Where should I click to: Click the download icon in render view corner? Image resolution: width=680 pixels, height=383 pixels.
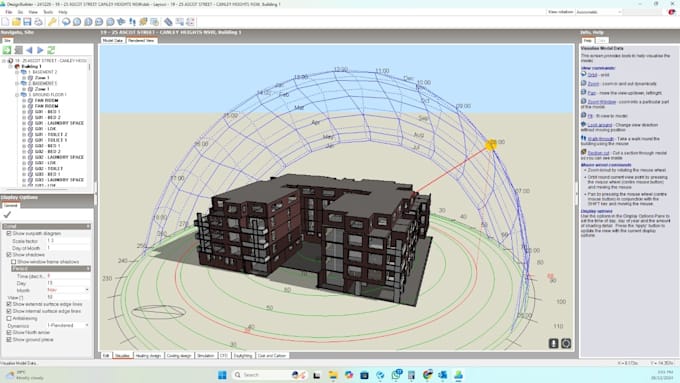tap(553, 343)
